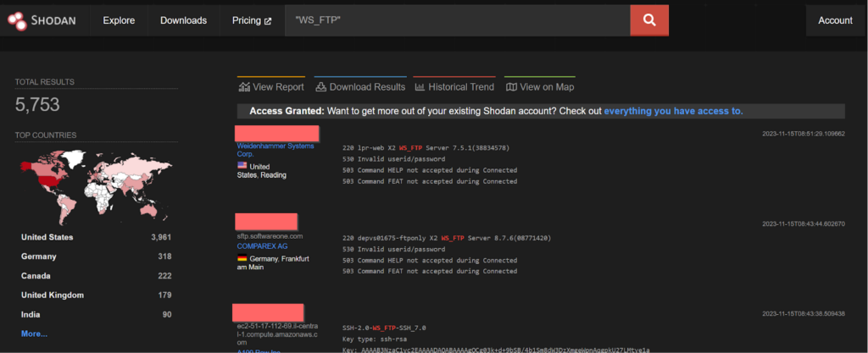This screenshot has width=868, height=353.
Task: Click the "SSH-2.0-WS_FTP-SSH_7.0" banner line
Action: (385, 328)
